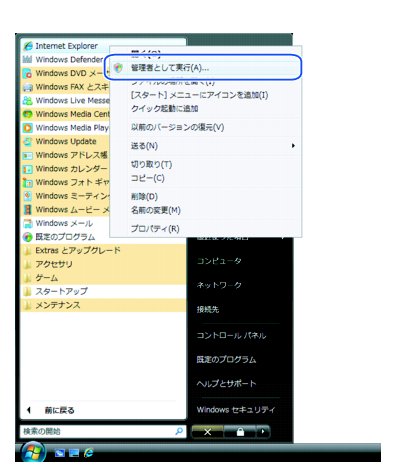Select コピー(C) in context menu
This screenshot has width=395, height=474.
(x=206, y=178)
